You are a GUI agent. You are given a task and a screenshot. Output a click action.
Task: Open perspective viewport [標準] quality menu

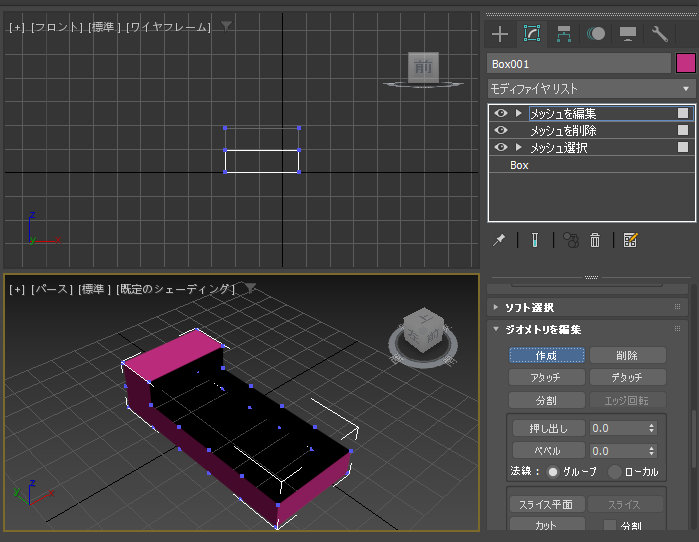click(94, 289)
